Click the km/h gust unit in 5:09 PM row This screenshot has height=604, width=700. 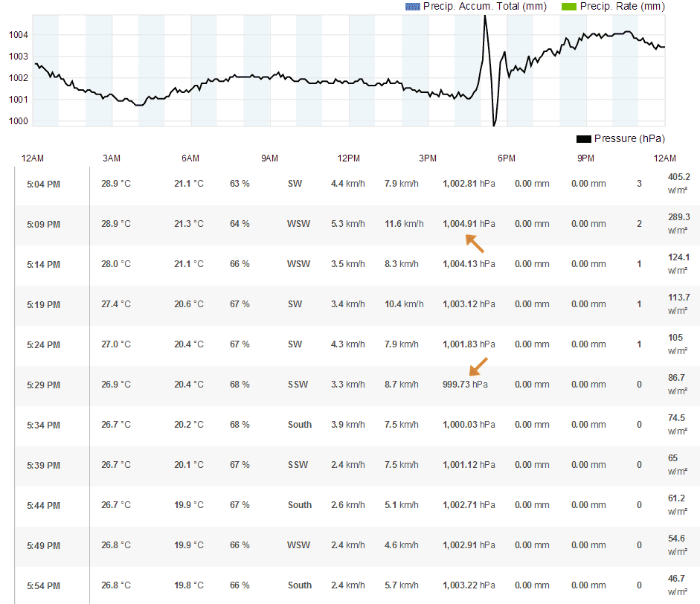point(414,224)
